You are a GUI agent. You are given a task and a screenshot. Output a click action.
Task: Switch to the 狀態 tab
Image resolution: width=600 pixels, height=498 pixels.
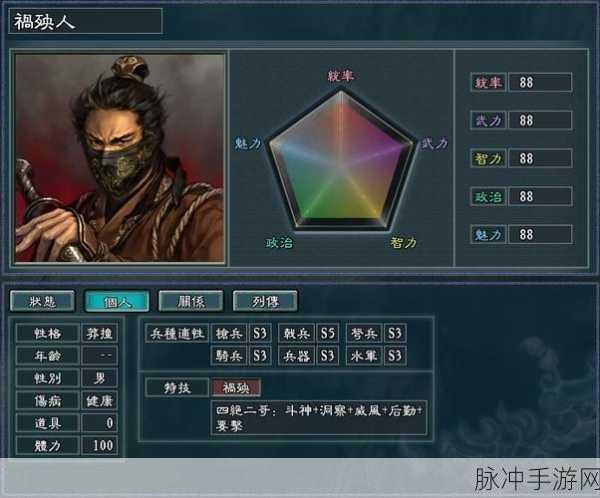42,301
